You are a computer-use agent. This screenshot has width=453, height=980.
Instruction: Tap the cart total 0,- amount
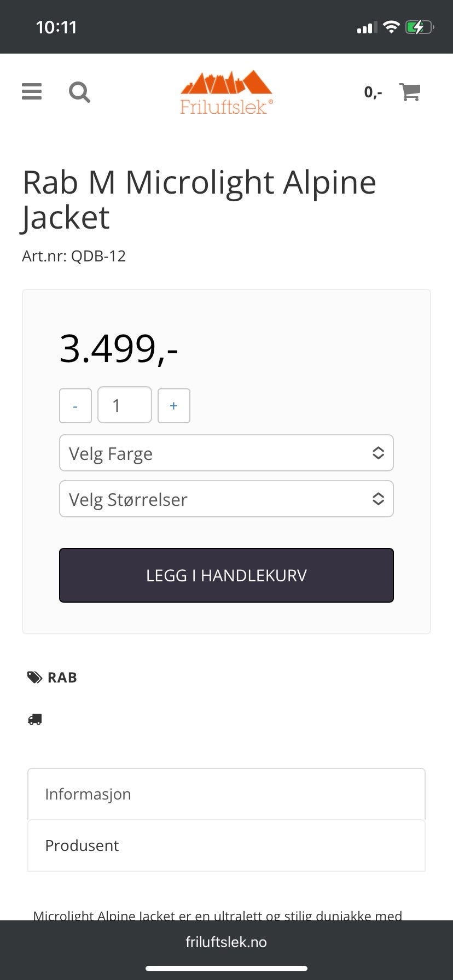point(373,92)
